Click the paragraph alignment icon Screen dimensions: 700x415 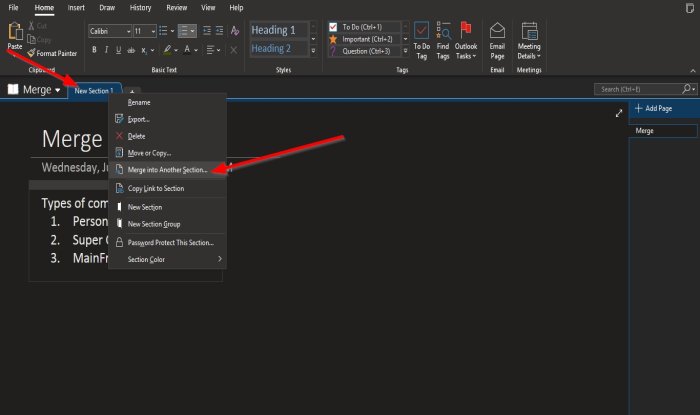(x=210, y=50)
